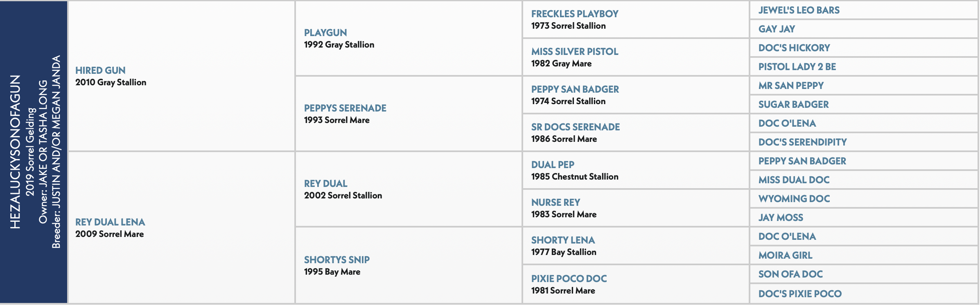
Task: Open the HIRED GUN sire link
Action: (x=100, y=71)
